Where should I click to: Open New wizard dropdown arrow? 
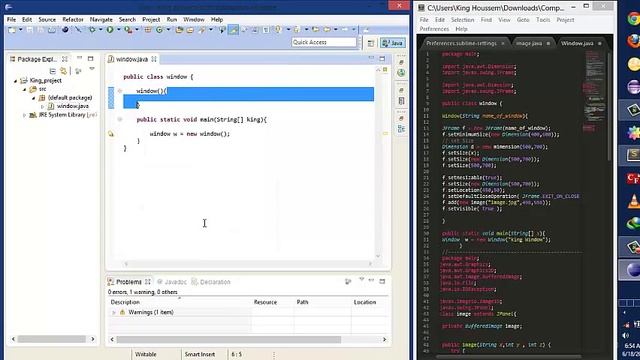20,30
